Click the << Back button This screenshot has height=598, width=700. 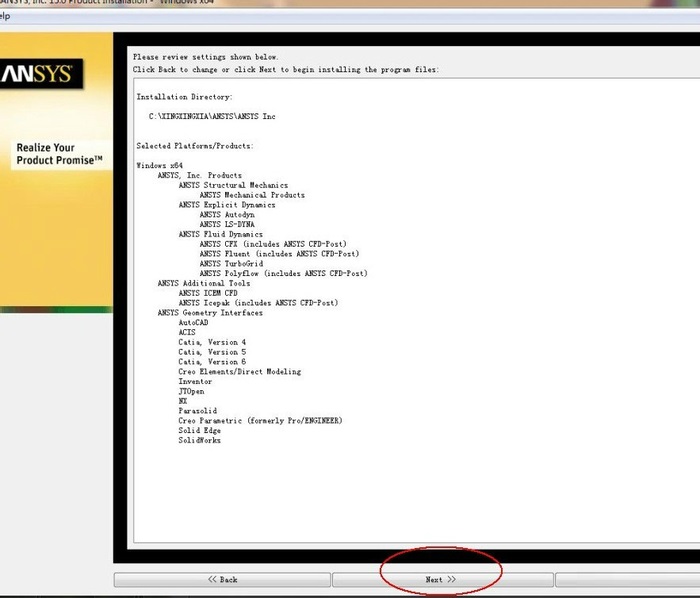coord(222,579)
